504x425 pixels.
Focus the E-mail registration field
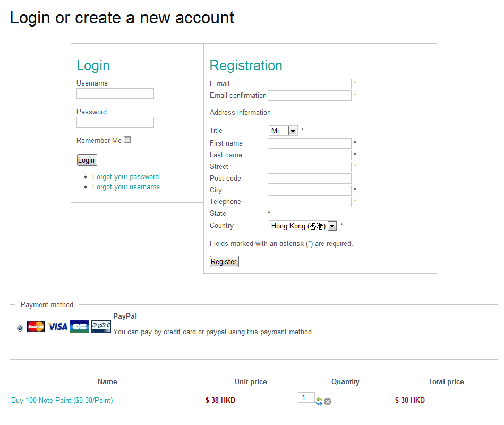point(309,84)
